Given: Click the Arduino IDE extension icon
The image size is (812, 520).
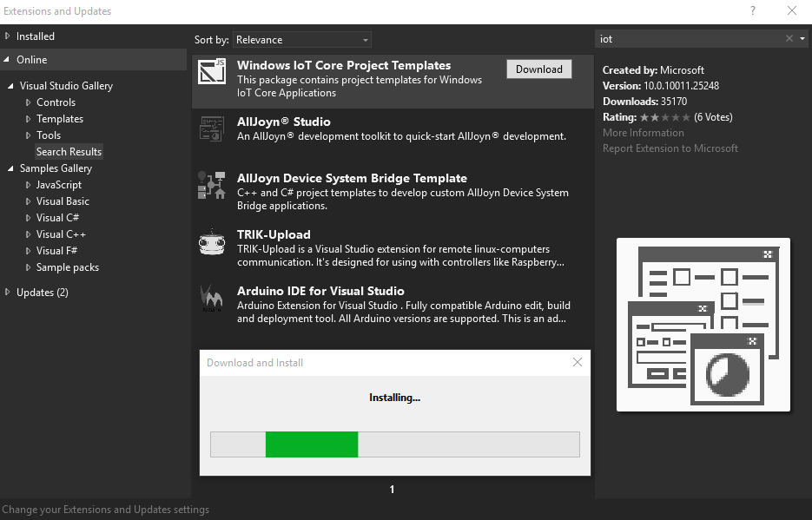Looking at the screenshot, I should pos(212,299).
